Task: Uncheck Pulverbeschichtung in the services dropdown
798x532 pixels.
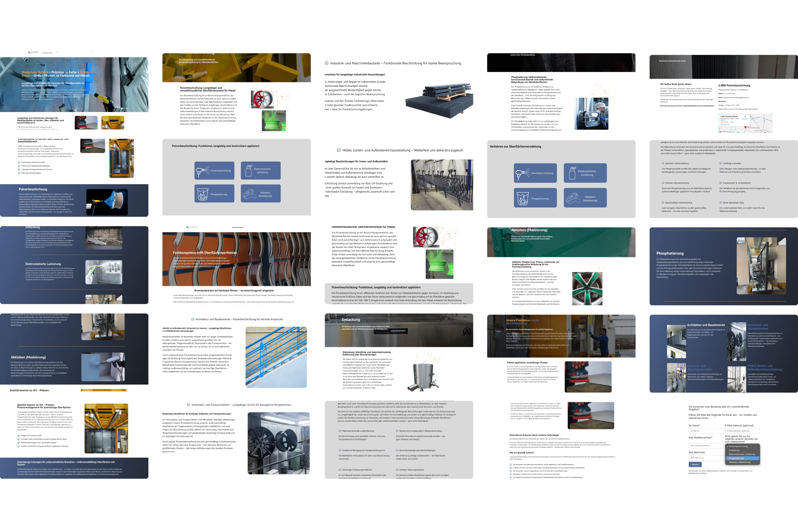Action: (738, 447)
